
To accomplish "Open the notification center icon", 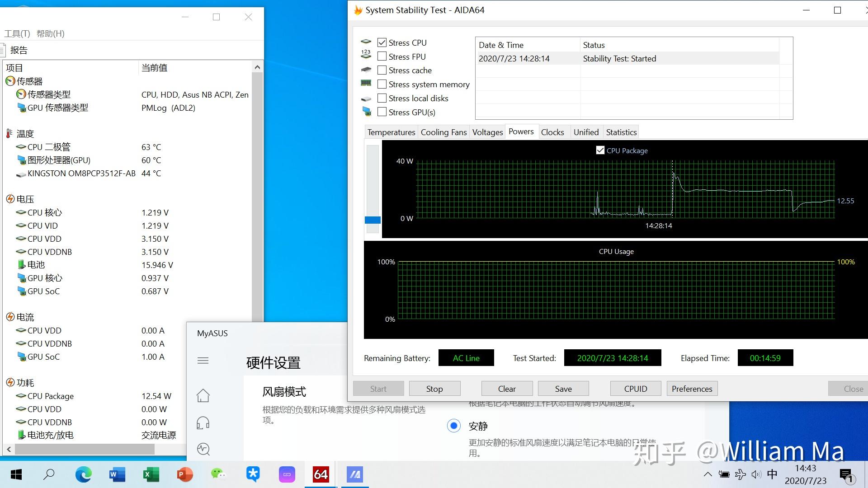I will (x=846, y=475).
